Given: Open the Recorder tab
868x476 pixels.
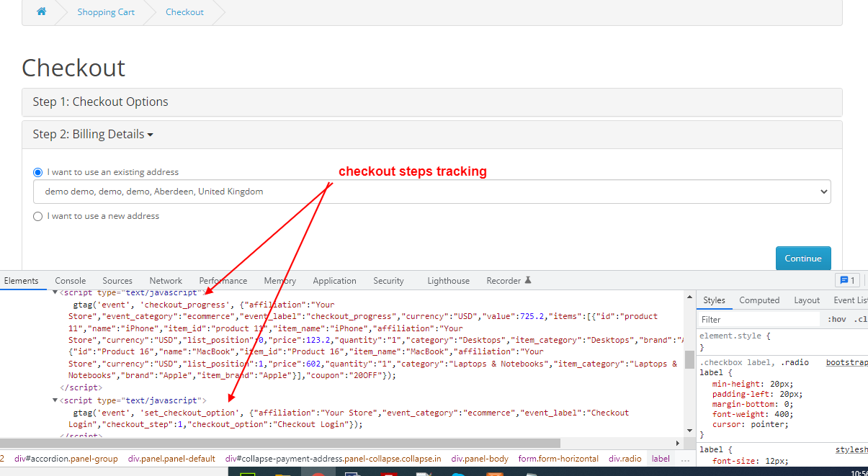Looking at the screenshot, I should point(509,281).
